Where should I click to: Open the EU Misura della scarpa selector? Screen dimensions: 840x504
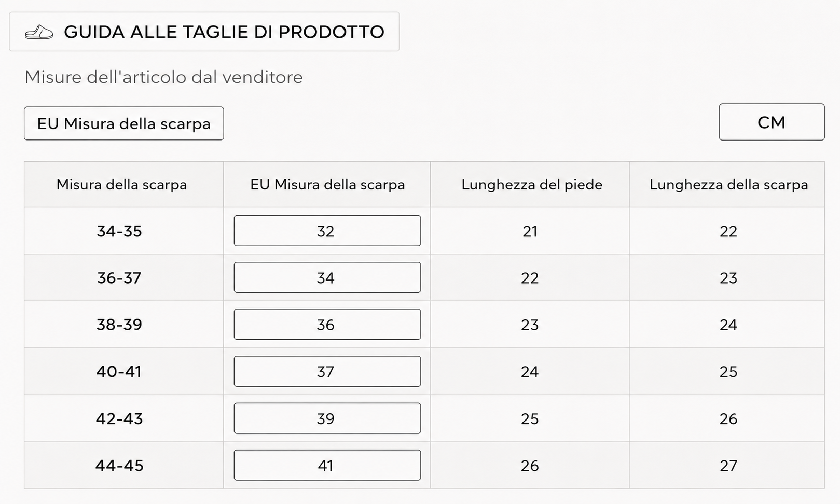click(124, 123)
